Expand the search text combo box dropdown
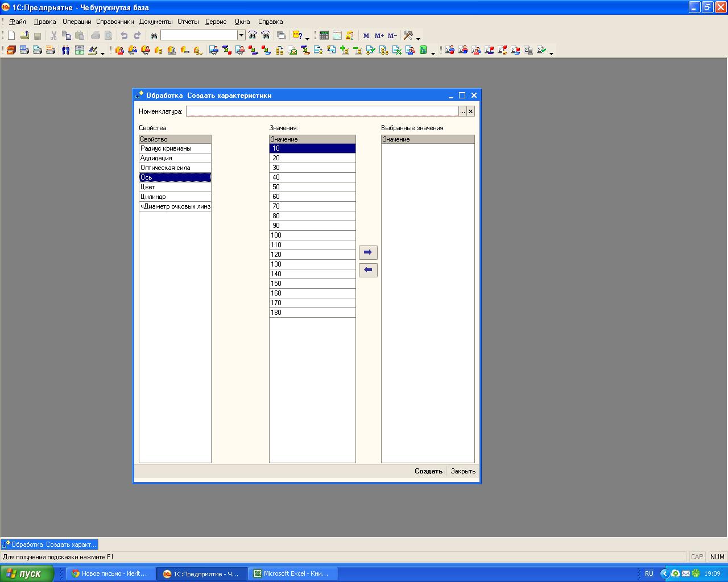This screenshot has height=582, width=728. tap(241, 35)
